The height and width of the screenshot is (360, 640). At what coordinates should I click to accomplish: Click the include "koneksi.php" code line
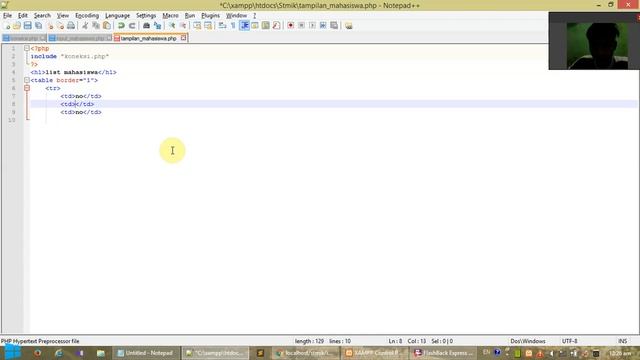[x=70, y=56]
